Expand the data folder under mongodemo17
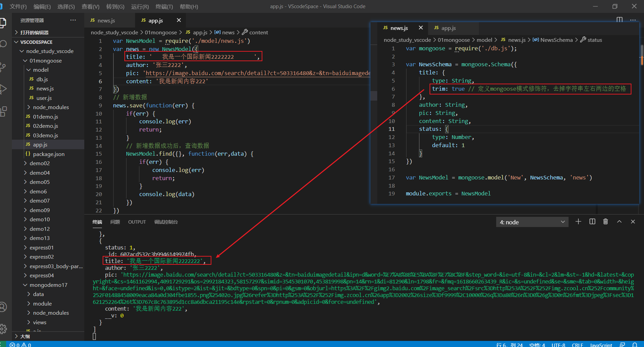This screenshot has height=347, width=644. [x=48, y=294]
